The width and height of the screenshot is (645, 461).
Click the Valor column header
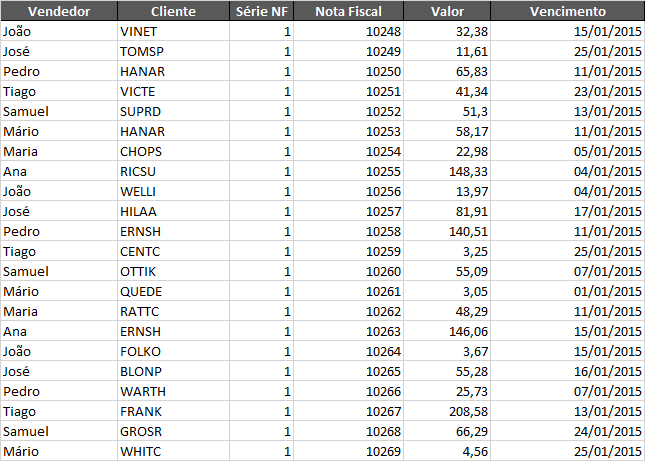(447, 12)
